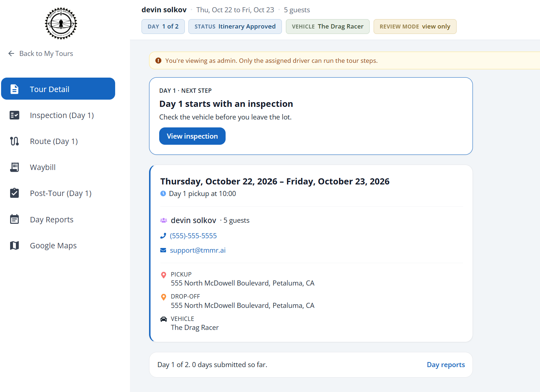This screenshot has width=540, height=392.
Task: Click the Day Reports calendar icon
Action: 14,219
